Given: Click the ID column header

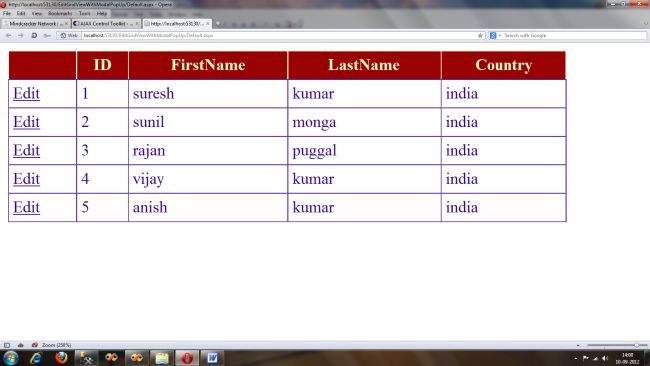Looking at the screenshot, I should 102,65.
